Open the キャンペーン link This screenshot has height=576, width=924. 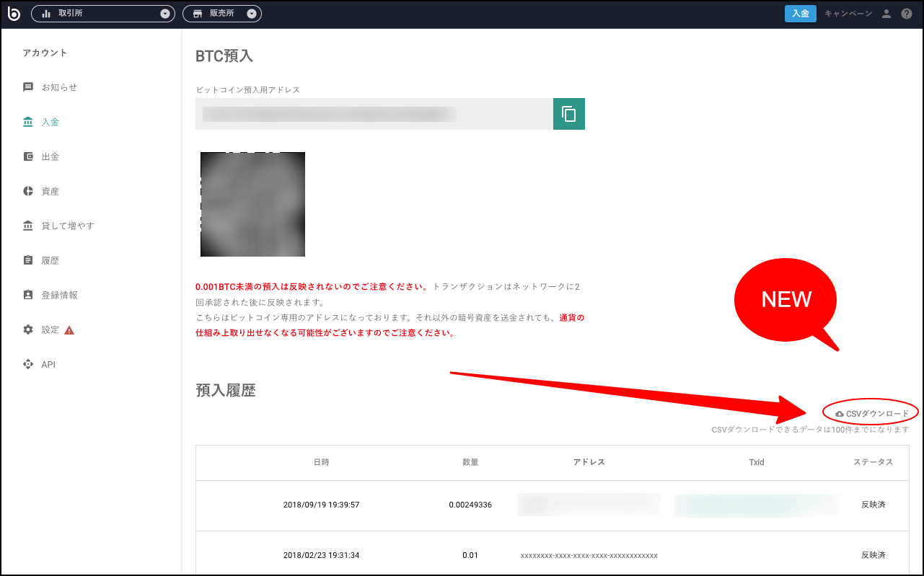848,14
